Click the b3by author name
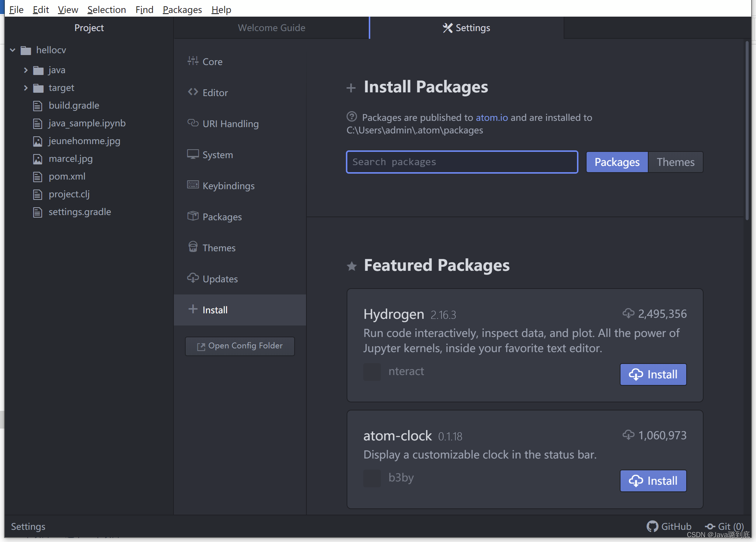756x542 pixels. [x=401, y=478]
